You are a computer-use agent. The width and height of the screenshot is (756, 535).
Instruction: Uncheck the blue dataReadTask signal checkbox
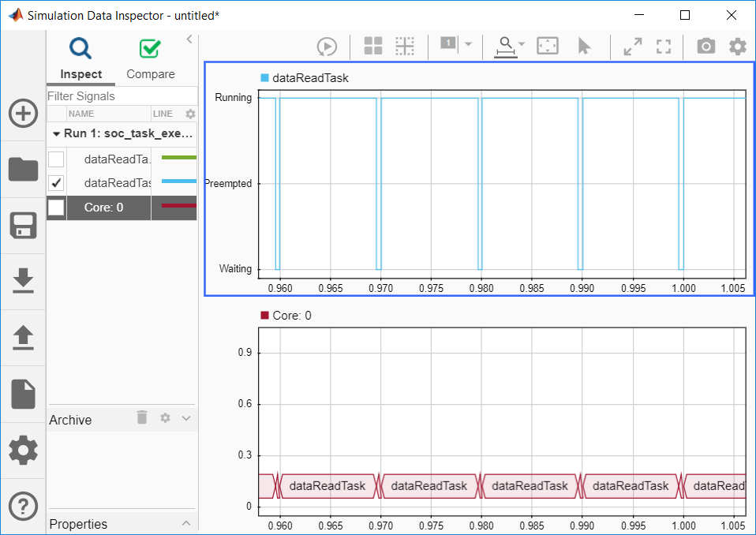pyautogui.click(x=56, y=182)
